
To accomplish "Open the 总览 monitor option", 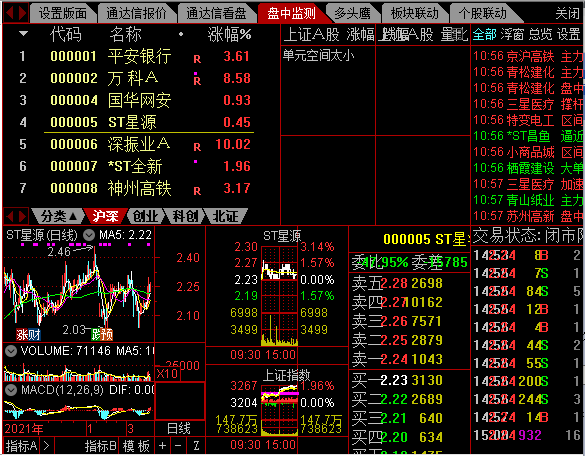I will pyautogui.click(x=540, y=35).
